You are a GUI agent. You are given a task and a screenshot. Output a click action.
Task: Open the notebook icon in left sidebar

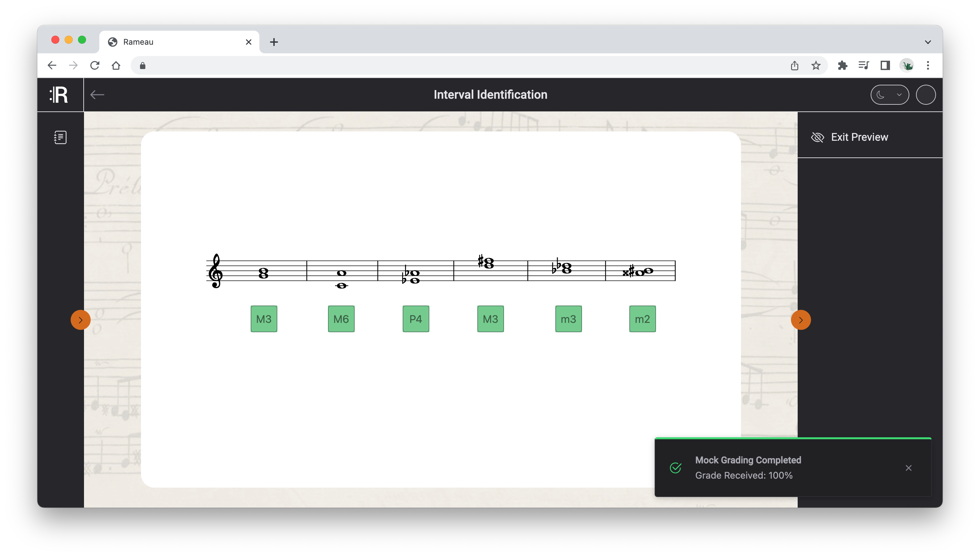pos(60,137)
